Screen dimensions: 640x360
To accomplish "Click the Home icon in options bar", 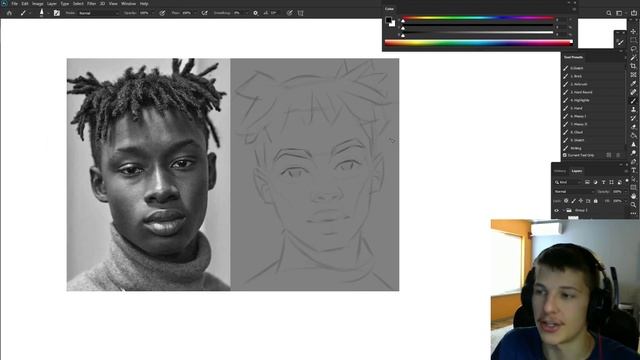I will 9,13.
